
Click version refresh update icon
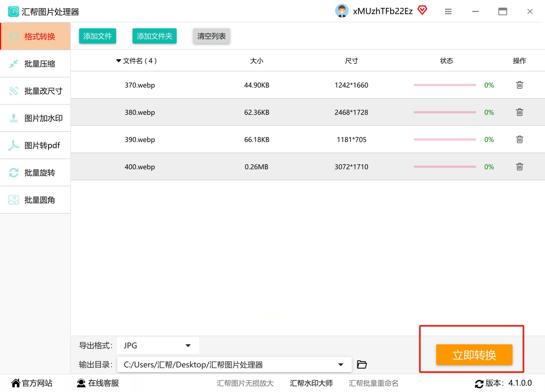(479, 384)
